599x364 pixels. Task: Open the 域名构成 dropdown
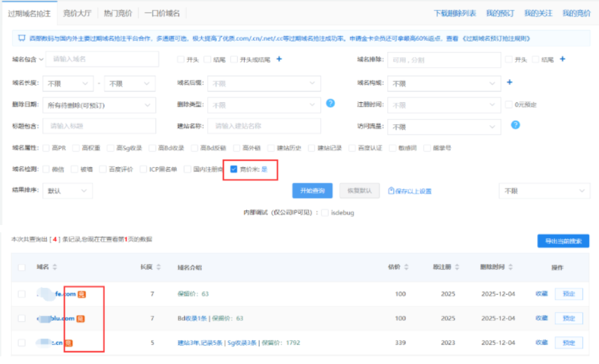444,84
